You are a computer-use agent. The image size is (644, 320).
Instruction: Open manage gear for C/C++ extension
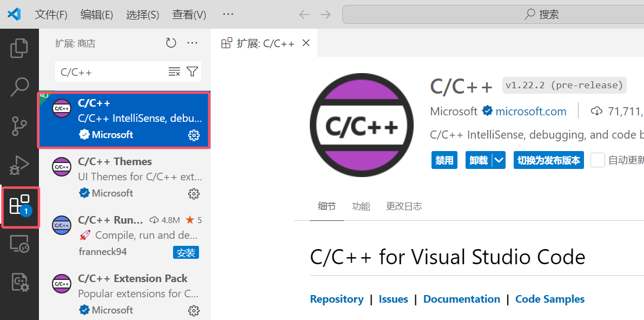[194, 135]
